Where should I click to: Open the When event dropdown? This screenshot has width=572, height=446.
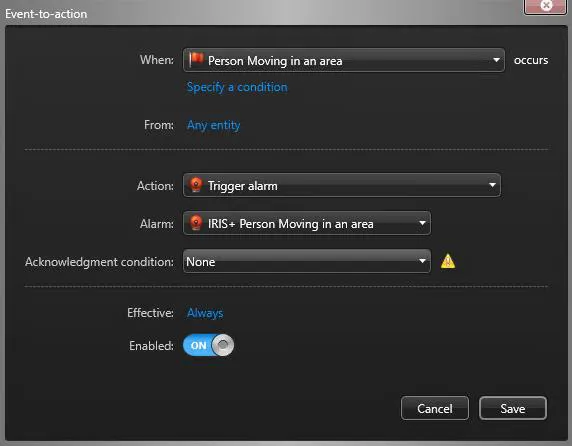(x=344, y=60)
